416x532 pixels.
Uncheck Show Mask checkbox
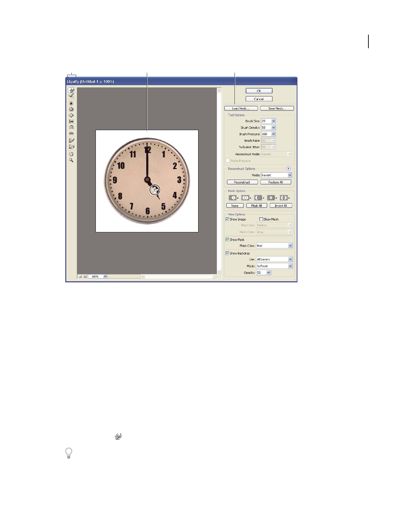[x=227, y=240]
